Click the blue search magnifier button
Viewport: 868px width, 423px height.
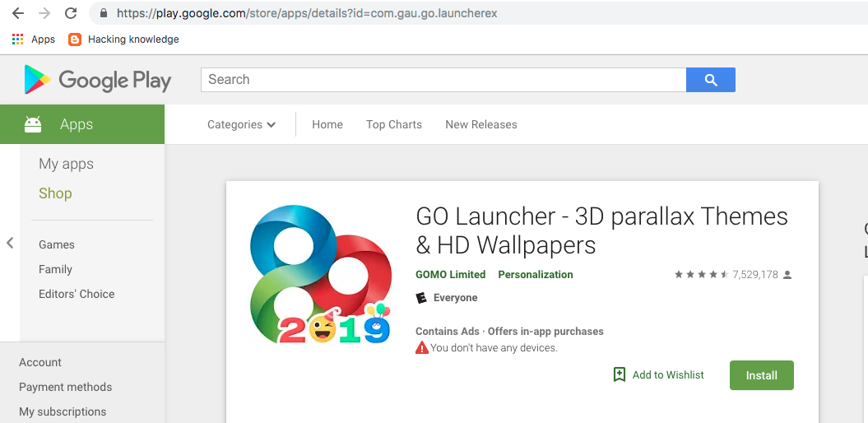[x=711, y=80]
